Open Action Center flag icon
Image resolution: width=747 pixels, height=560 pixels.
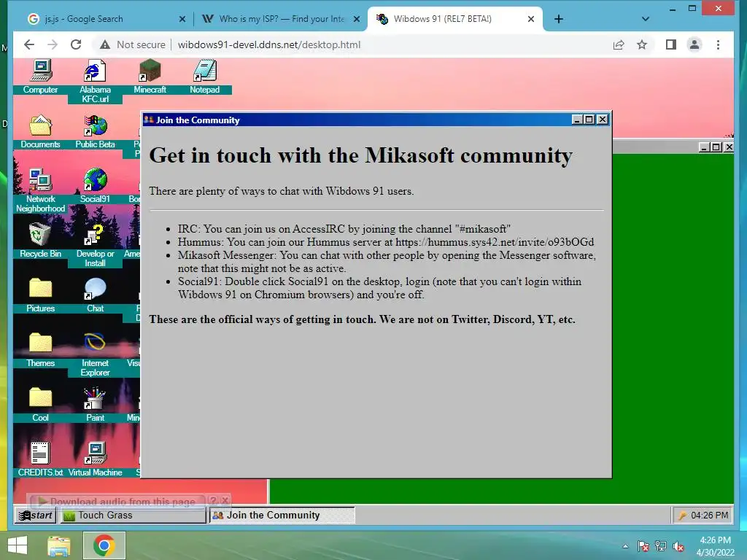point(643,546)
